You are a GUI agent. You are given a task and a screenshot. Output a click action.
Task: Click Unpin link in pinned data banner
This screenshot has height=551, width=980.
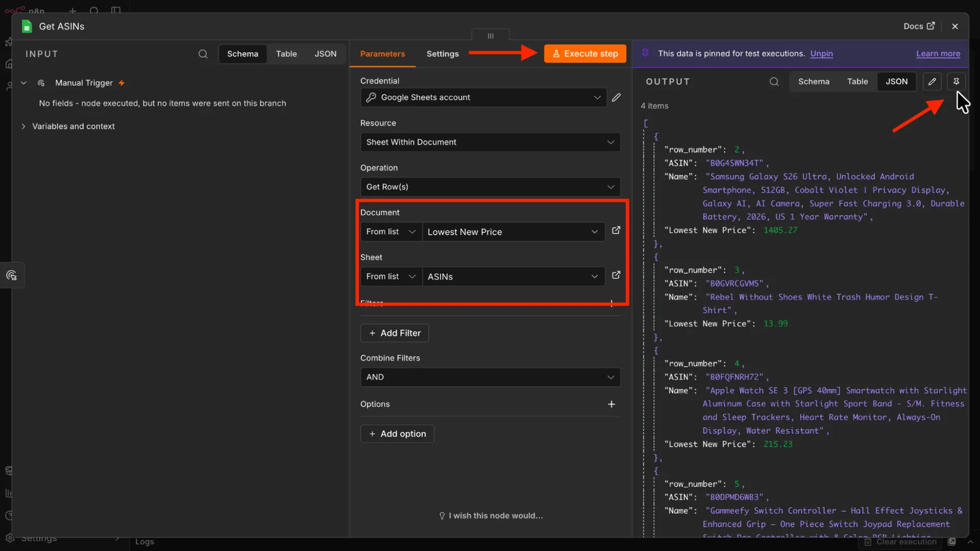pyautogui.click(x=821, y=54)
